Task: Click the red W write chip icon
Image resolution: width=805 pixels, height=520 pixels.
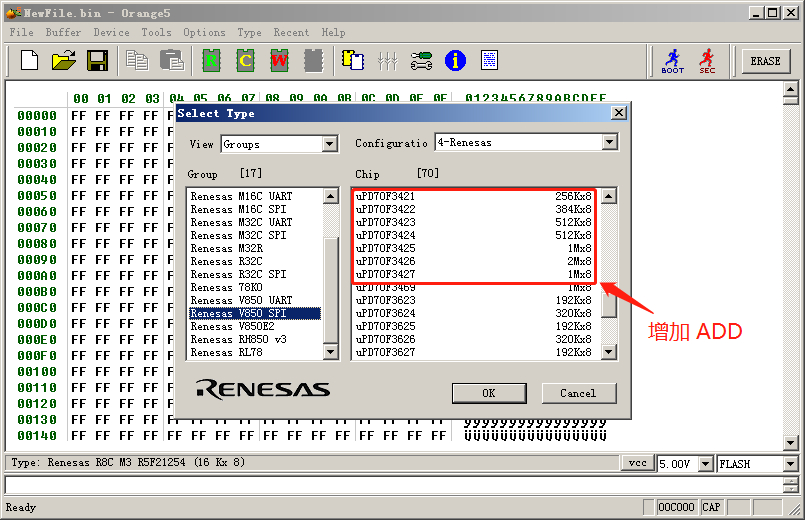Action: [x=279, y=61]
